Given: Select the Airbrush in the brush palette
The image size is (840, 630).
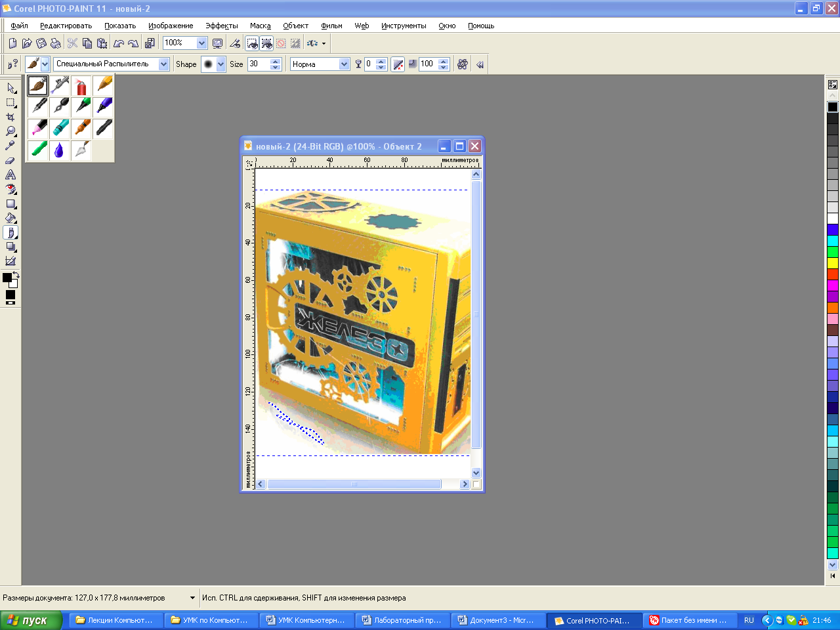Looking at the screenshot, I should pyautogui.click(x=60, y=85).
